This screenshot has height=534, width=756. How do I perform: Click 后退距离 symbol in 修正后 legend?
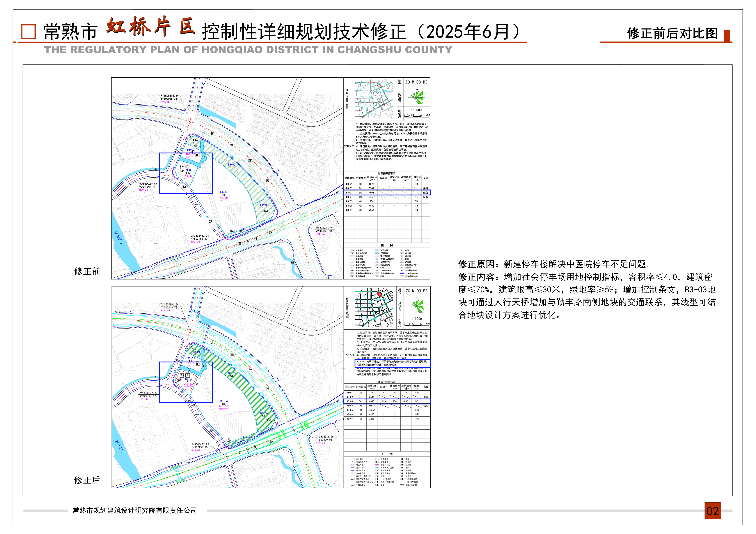377,462
